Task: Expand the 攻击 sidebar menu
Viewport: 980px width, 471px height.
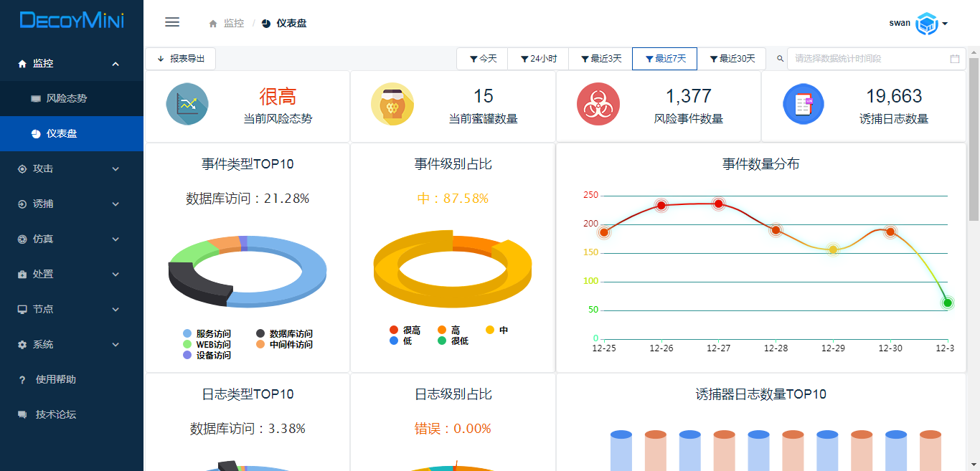Action: coord(72,168)
